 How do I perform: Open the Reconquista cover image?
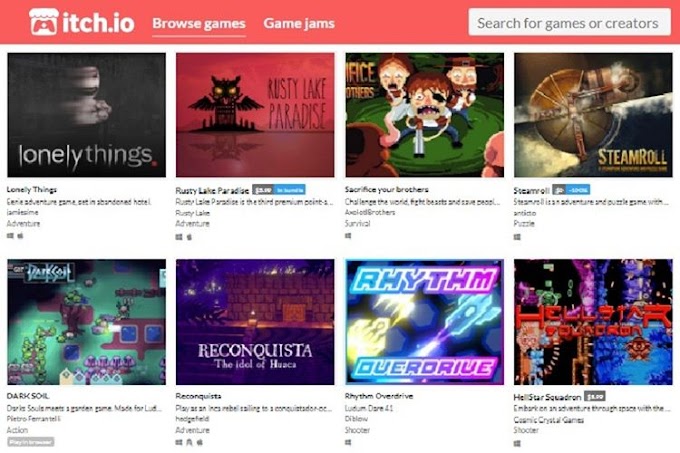(255, 322)
